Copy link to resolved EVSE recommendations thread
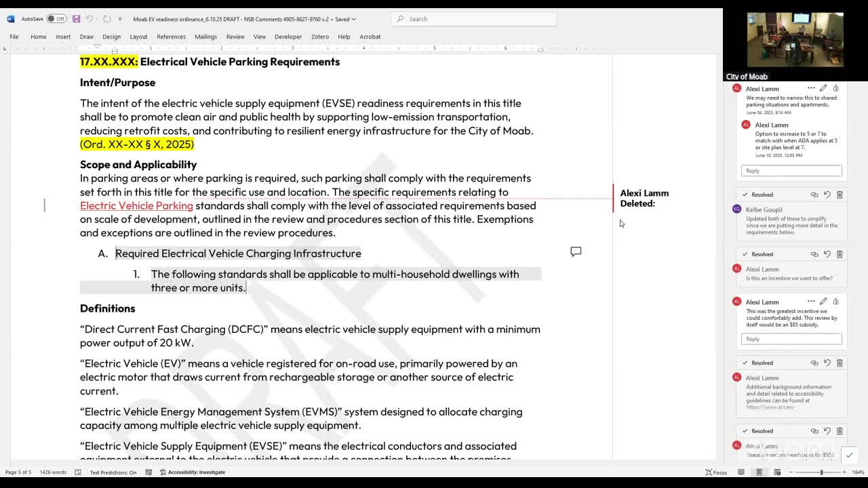868x488 pixels. [814, 431]
